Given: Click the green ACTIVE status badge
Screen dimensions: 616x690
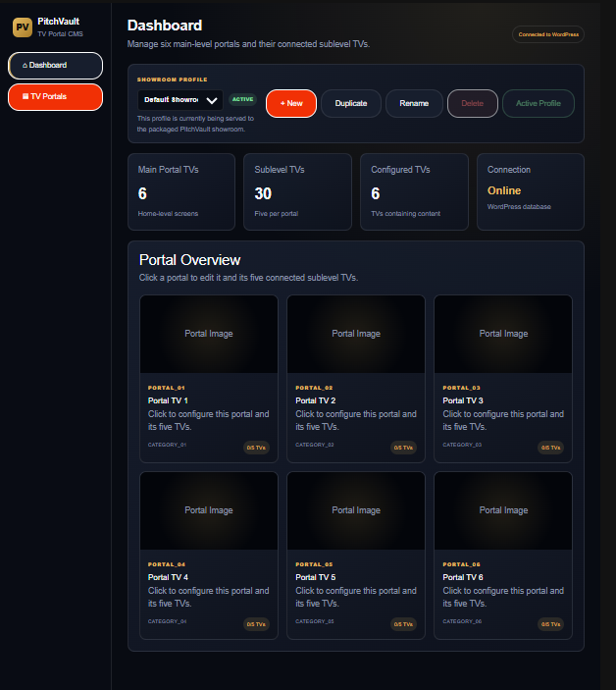Looking at the screenshot, I should pos(242,99).
